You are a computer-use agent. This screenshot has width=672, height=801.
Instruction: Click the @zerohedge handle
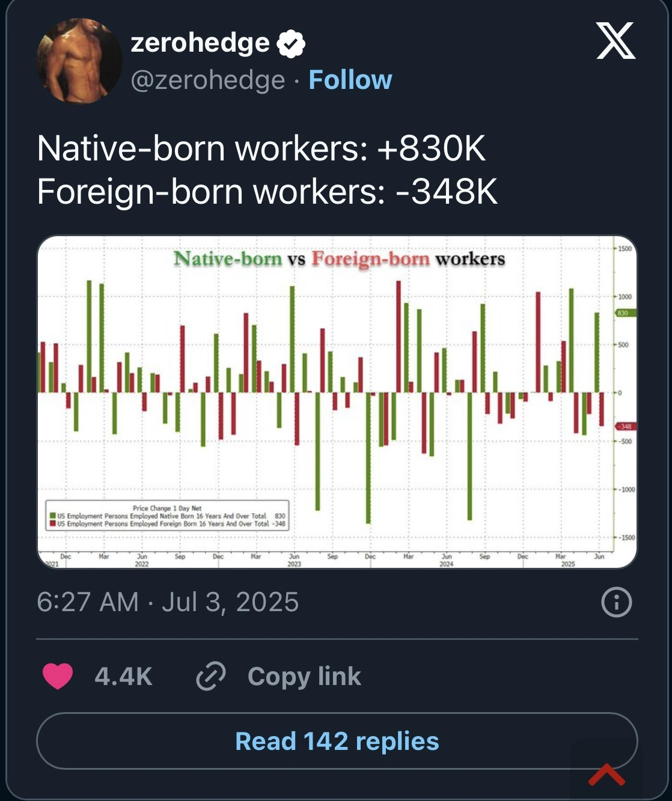208,80
